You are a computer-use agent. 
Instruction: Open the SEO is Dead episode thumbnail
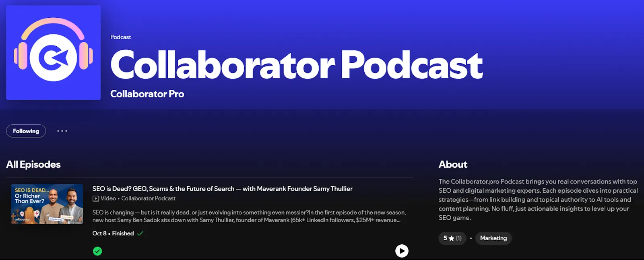coord(47,204)
